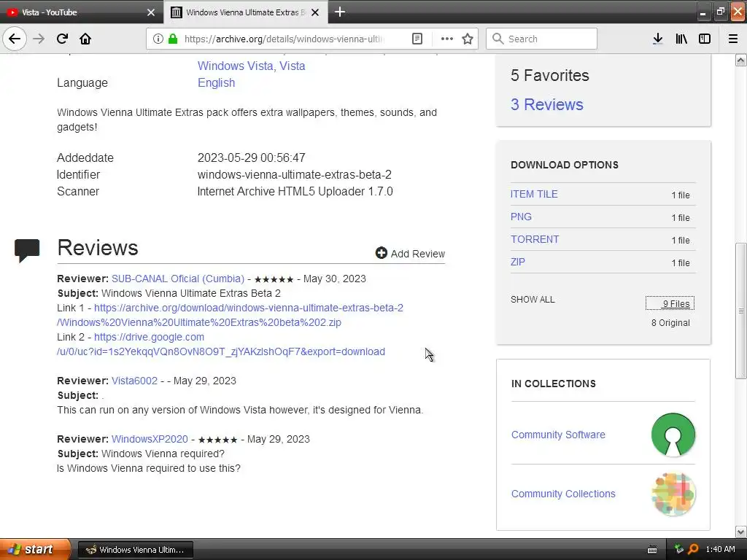
Task: Download the ZIP file option
Action: (x=517, y=262)
